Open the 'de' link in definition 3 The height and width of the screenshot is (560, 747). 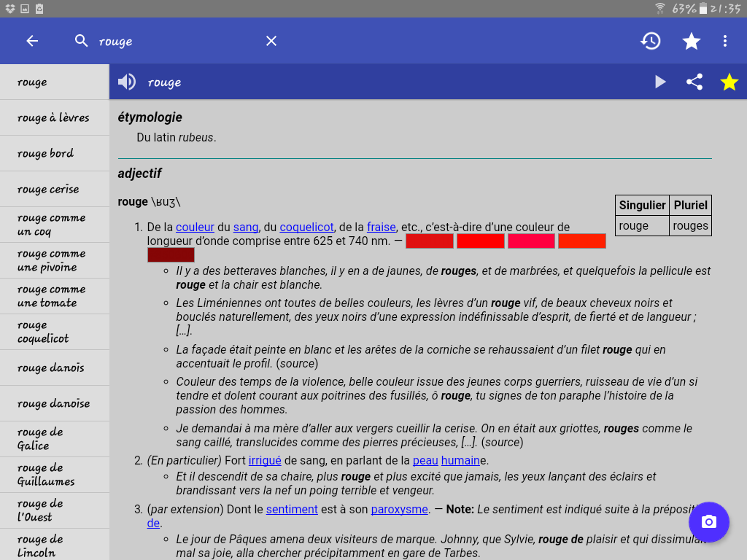(x=153, y=523)
